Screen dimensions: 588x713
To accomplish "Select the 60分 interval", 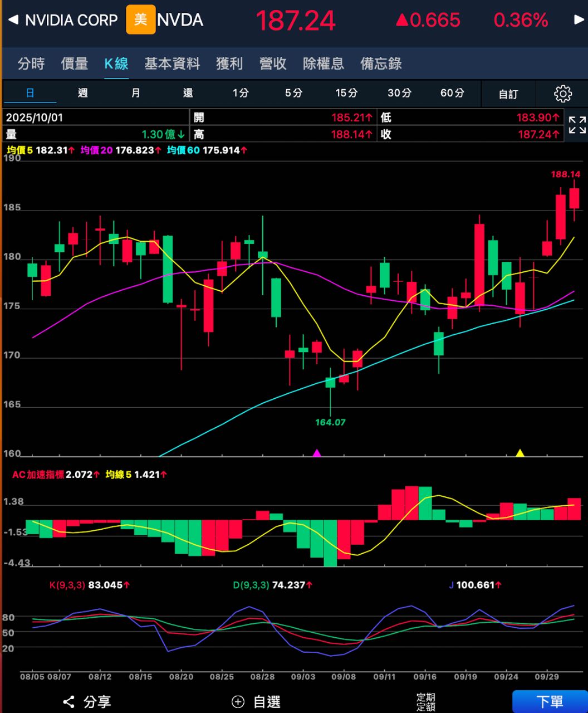I will click(x=452, y=93).
